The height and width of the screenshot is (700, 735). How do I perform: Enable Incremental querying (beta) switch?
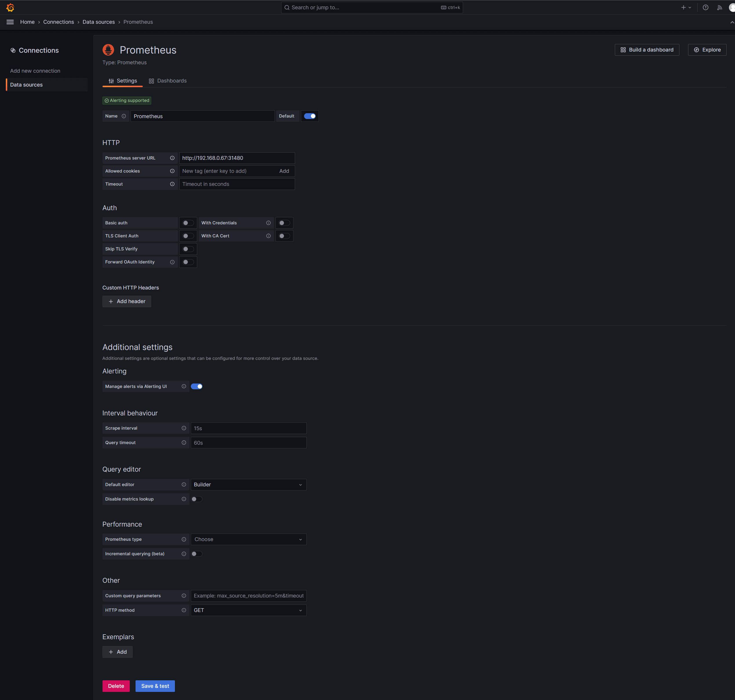pyautogui.click(x=197, y=554)
